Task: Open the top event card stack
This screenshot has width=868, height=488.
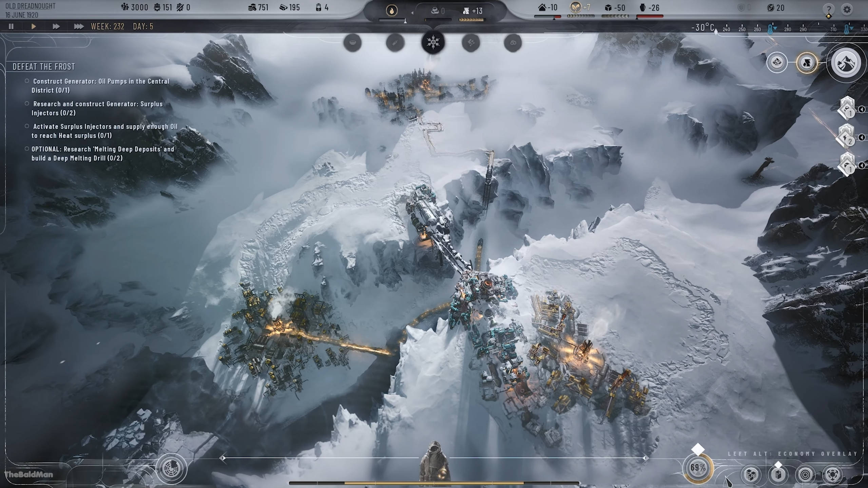Action: [847, 108]
